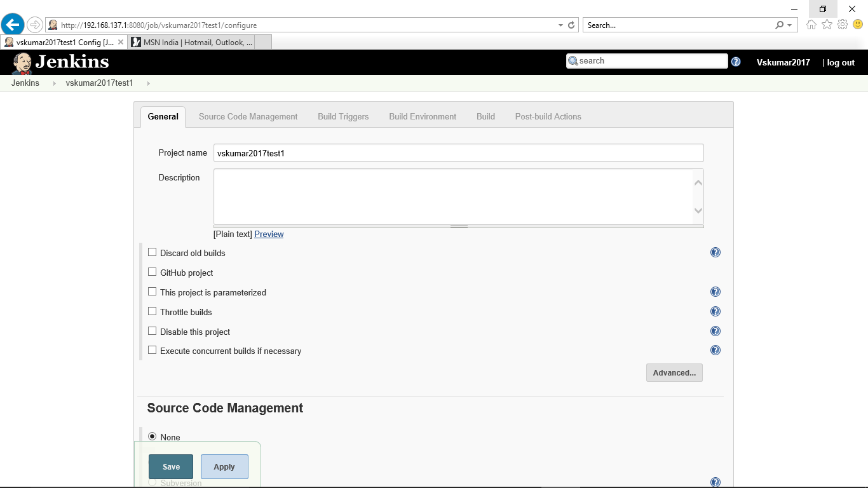The height and width of the screenshot is (488, 868).
Task: Check the GitHub project option
Action: pos(152,272)
